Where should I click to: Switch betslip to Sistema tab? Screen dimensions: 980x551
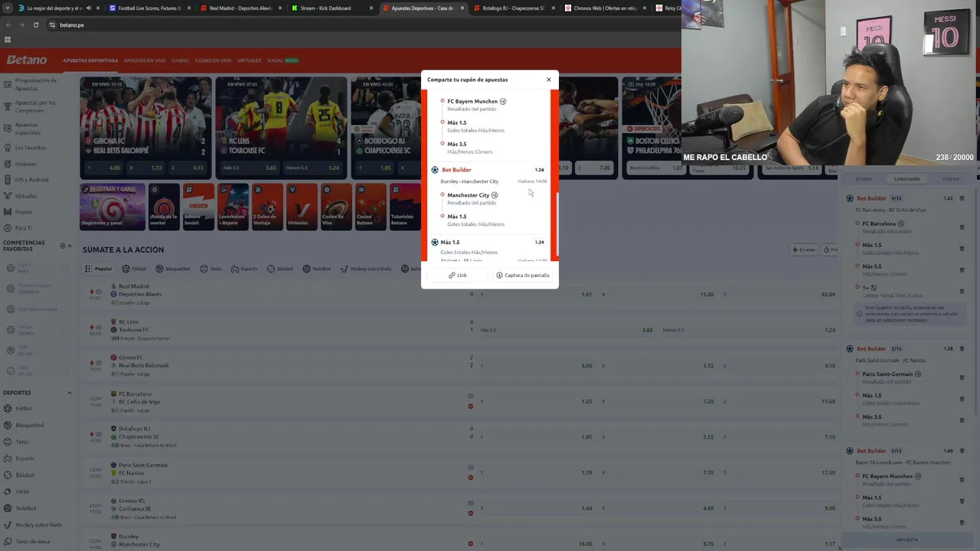951,179
